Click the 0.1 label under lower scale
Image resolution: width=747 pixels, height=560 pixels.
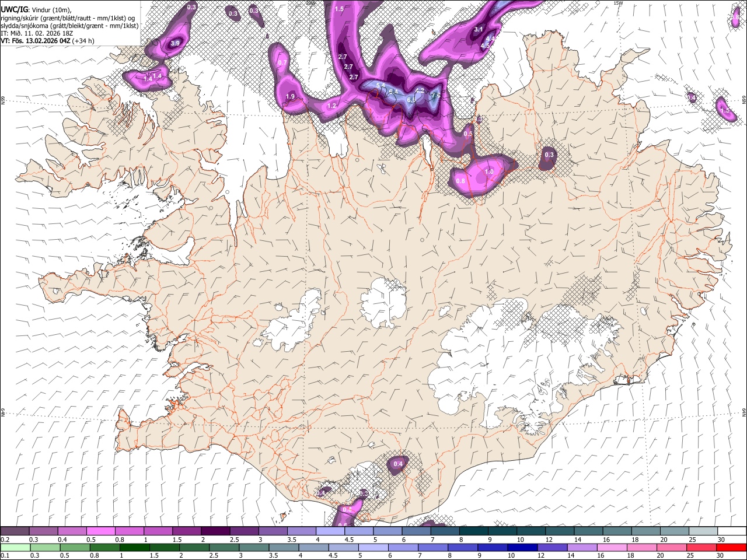[5, 555]
